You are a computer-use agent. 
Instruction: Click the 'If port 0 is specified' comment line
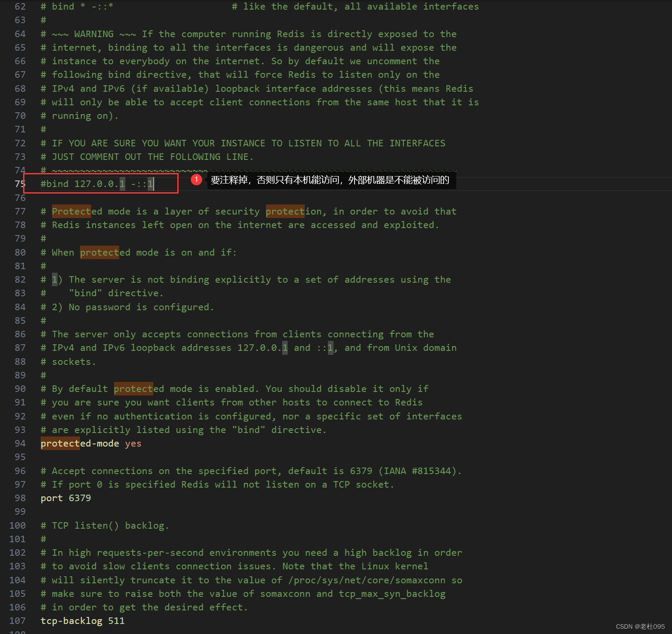click(x=217, y=485)
